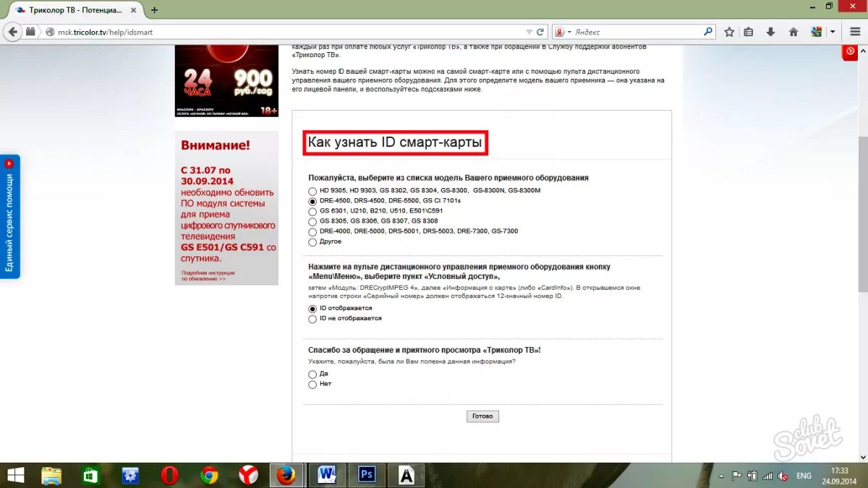The height and width of the screenshot is (488, 868).
Task: Open the Firefox hamburger menu
Action: [854, 32]
